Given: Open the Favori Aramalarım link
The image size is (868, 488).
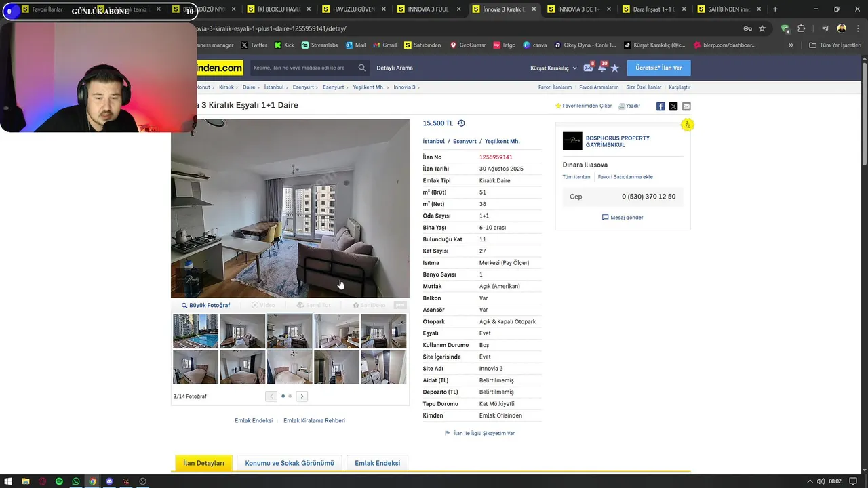Looking at the screenshot, I should pyautogui.click(x=599, y=87).
